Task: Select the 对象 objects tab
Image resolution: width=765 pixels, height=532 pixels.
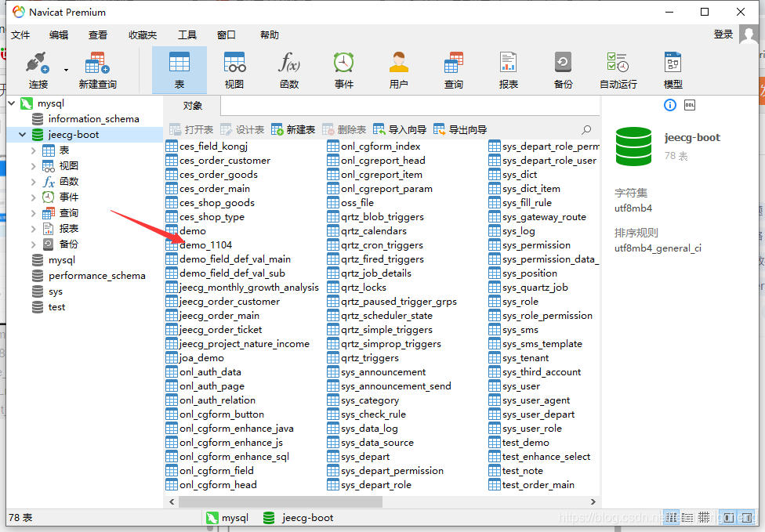Action: coord(192,106)
